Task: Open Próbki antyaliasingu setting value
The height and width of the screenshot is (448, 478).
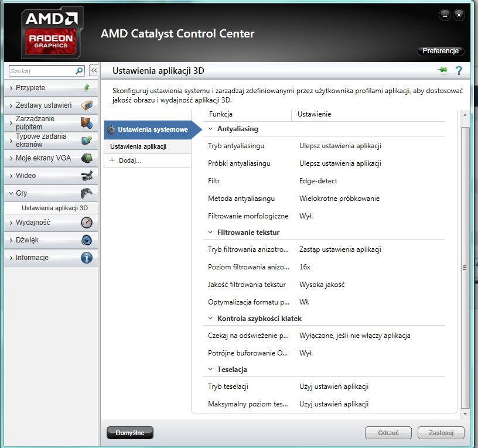Action: click(x=340, y=163)
